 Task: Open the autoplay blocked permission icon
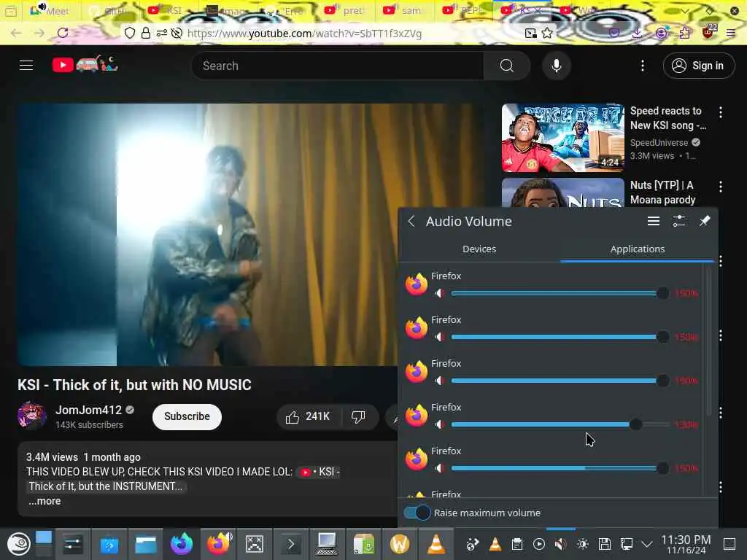pyautogui.click(x=177, y=33)
